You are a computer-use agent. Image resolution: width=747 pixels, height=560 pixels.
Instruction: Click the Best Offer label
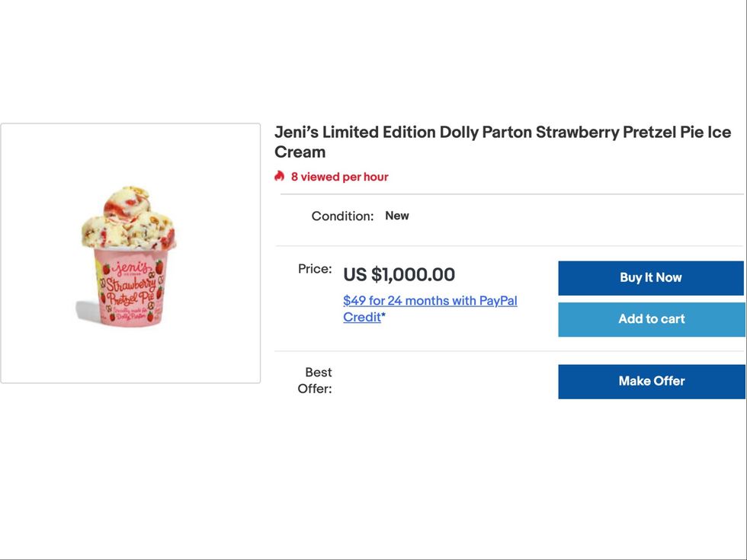click(x=317, y=380)
